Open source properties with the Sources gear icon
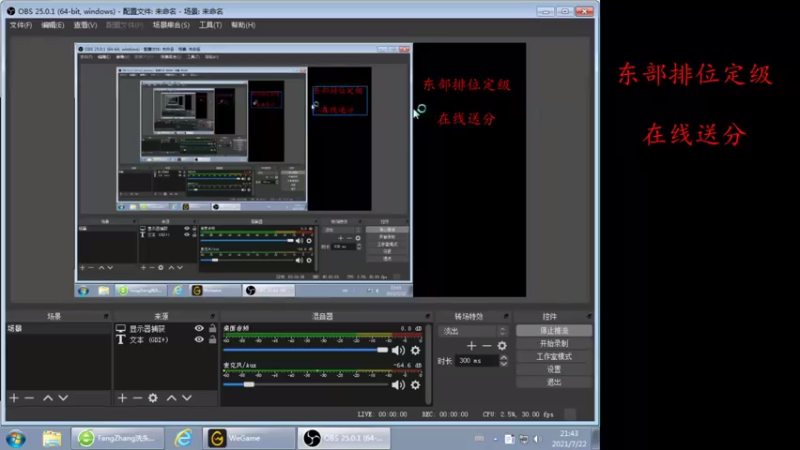 point(153,397)
